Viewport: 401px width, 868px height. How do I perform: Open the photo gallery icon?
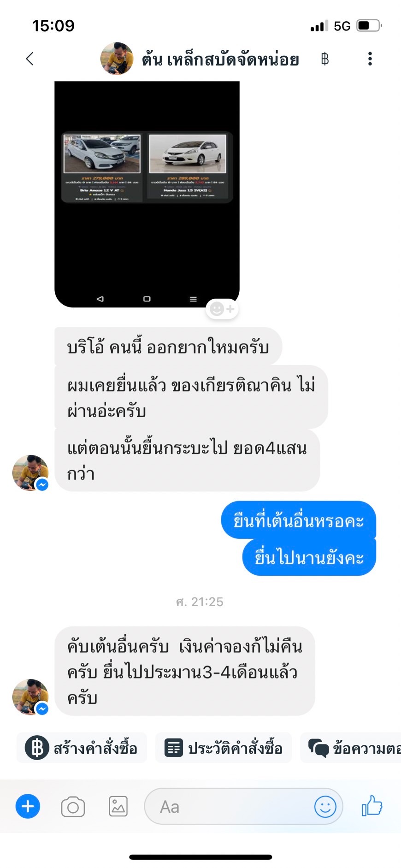pos(118,807)
